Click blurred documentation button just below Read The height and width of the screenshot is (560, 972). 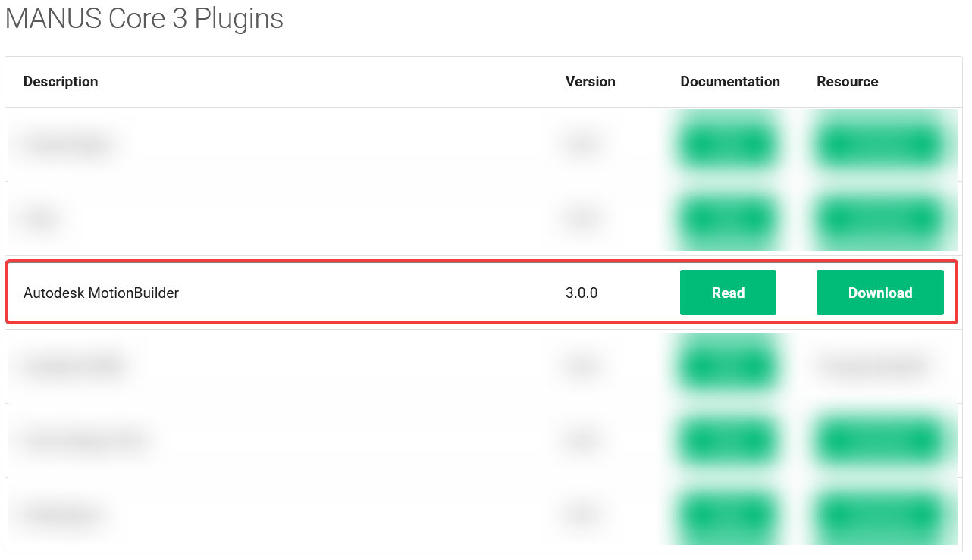[728, 367]
